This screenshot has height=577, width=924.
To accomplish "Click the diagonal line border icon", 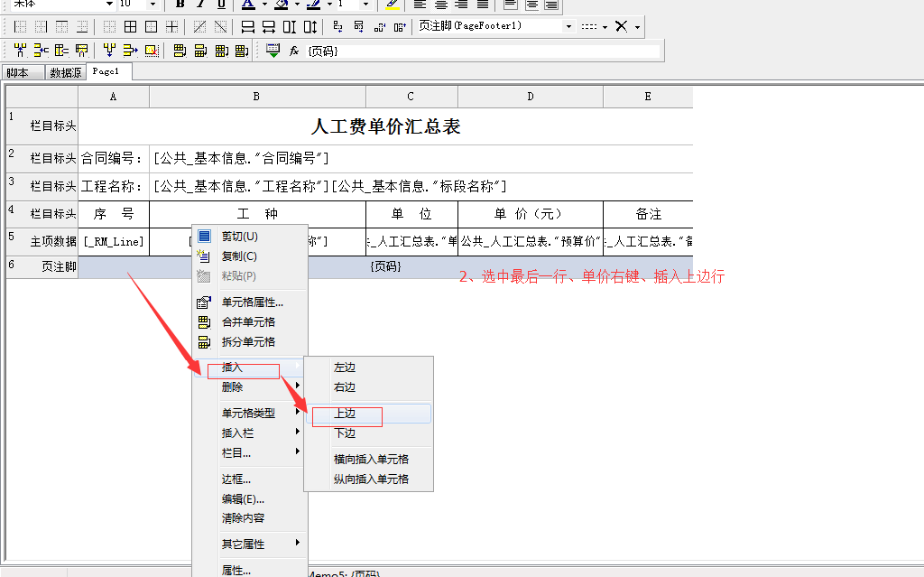I will 199,26.
